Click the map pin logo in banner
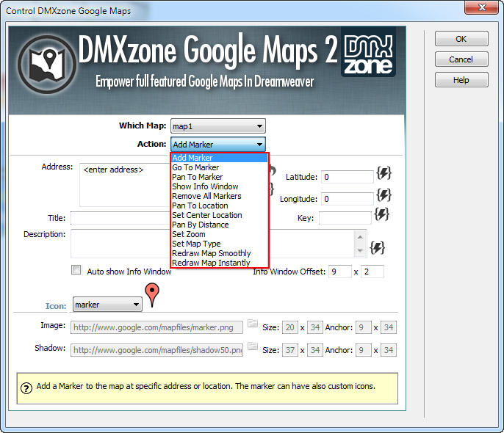504x433 pixels. [47, 65]
